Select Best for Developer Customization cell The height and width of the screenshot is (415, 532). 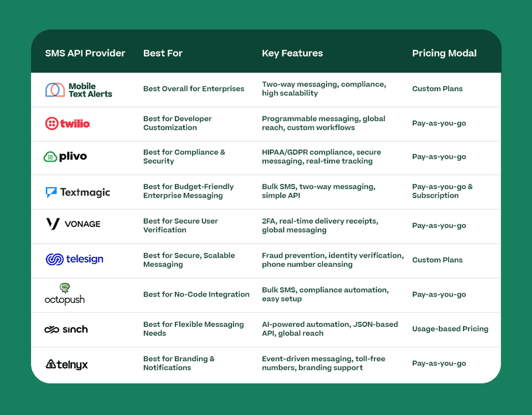click(x=177, y=123)
